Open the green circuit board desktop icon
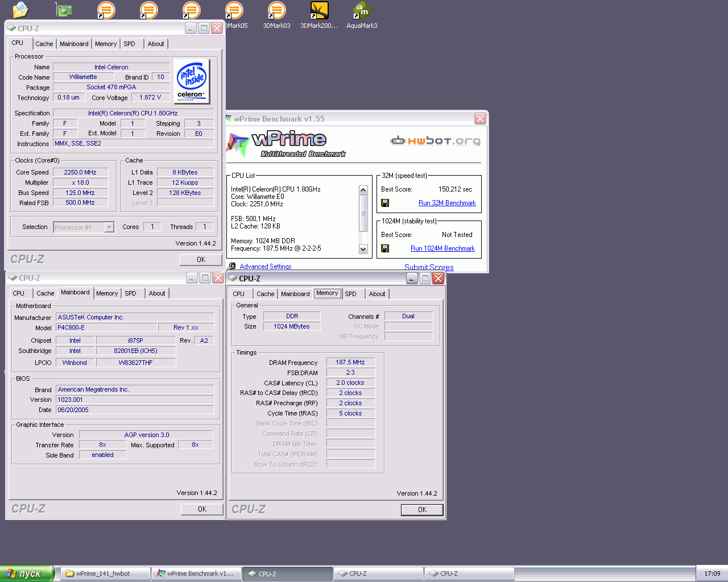 click(x=64, y=10)
